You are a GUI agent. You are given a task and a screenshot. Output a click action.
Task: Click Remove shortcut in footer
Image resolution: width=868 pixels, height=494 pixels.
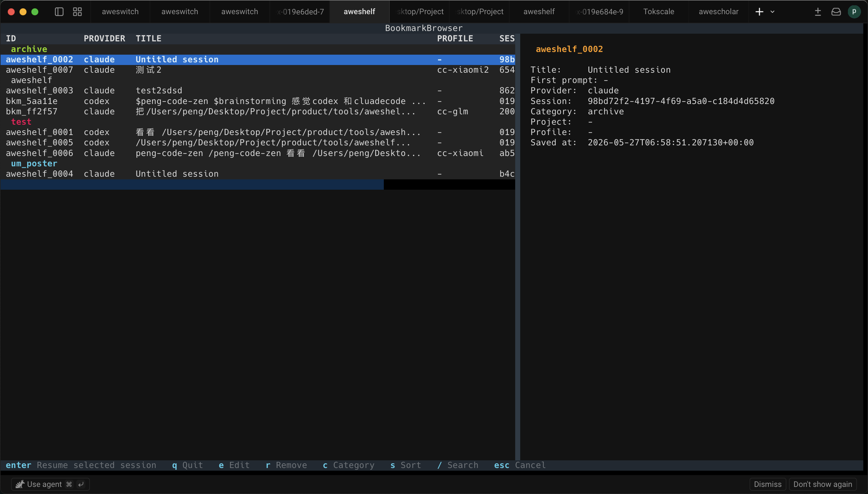click(x=286, y=465)
